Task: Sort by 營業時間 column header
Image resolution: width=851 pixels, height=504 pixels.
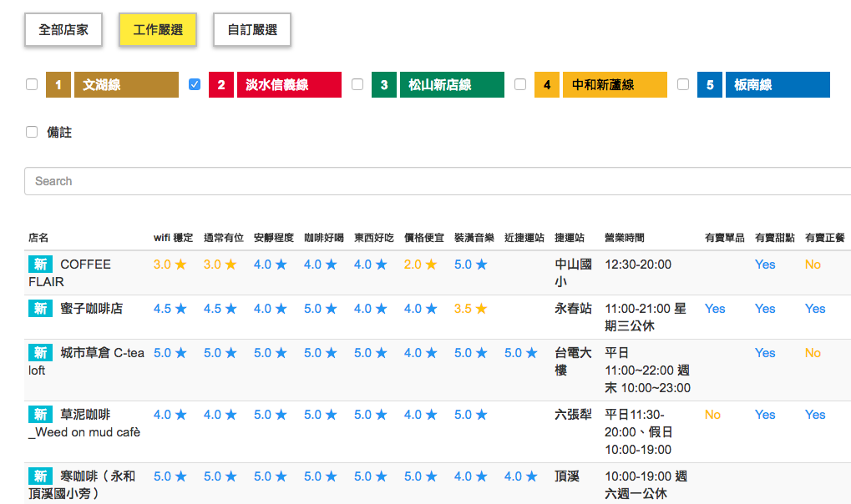Action: point(625,238)
